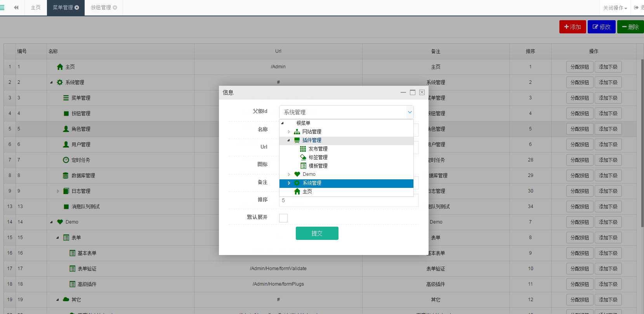This screenshot has height=314, width=644.
Task: Click the red 添加 button
Action: [x=573, y=27]
